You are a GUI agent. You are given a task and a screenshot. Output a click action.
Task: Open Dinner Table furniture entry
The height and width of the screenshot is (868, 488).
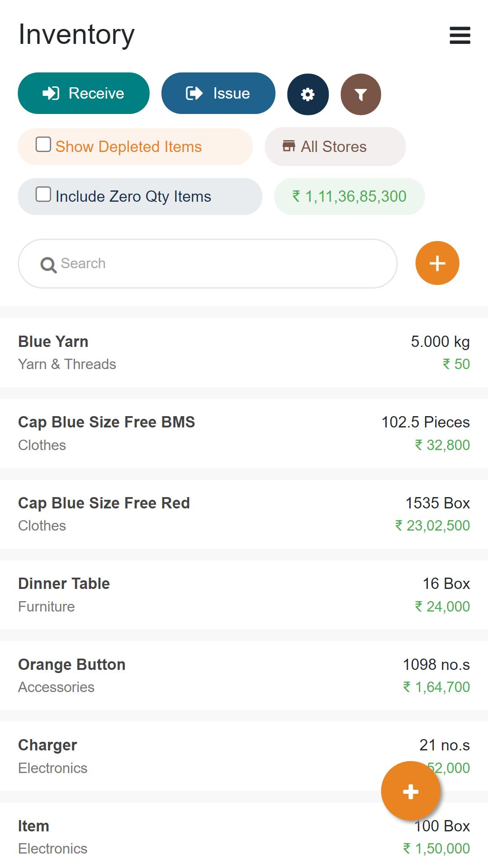tap(244, 595)
